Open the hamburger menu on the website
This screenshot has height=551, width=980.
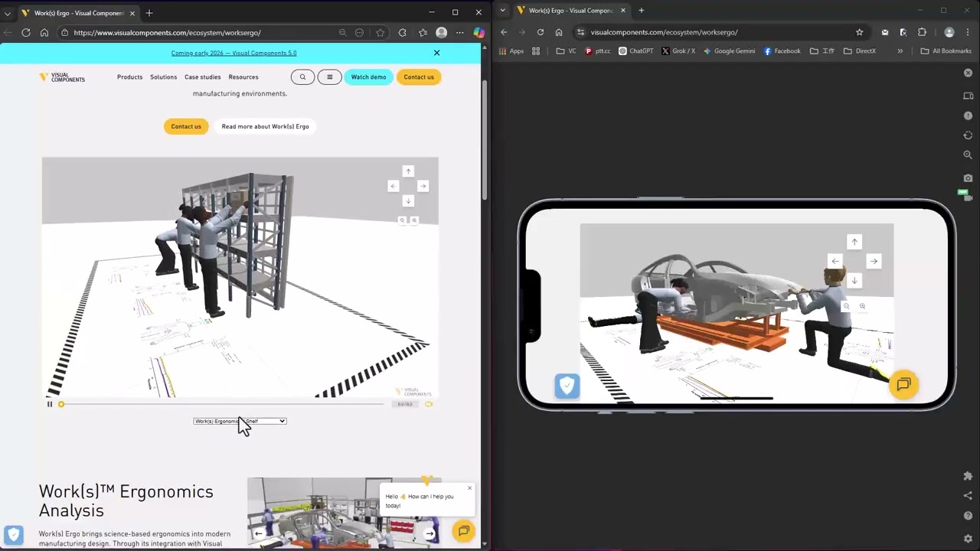point(329,77)
